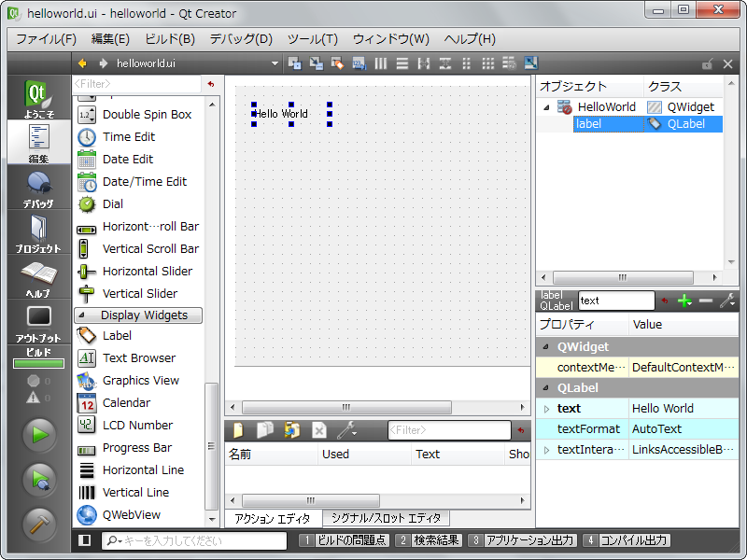Click the green Run button
Screen dimensions: 747x560
point(39,434)
